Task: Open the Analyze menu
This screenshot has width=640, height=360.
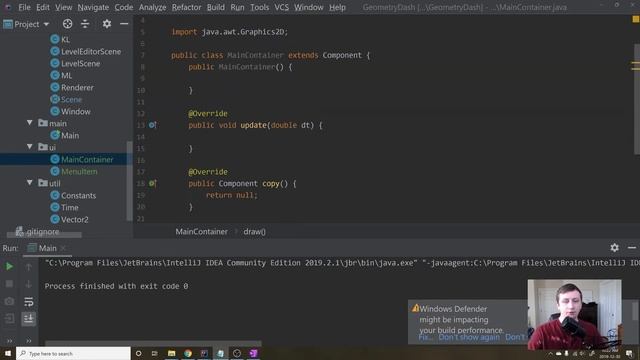Action: click(x=152, y=7)
